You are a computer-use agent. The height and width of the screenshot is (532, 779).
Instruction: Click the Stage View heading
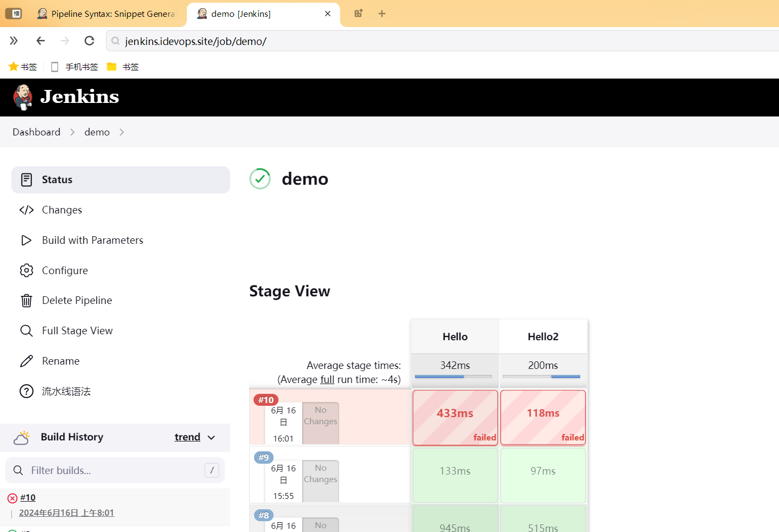pyautogui.click(x=290, y=291)
